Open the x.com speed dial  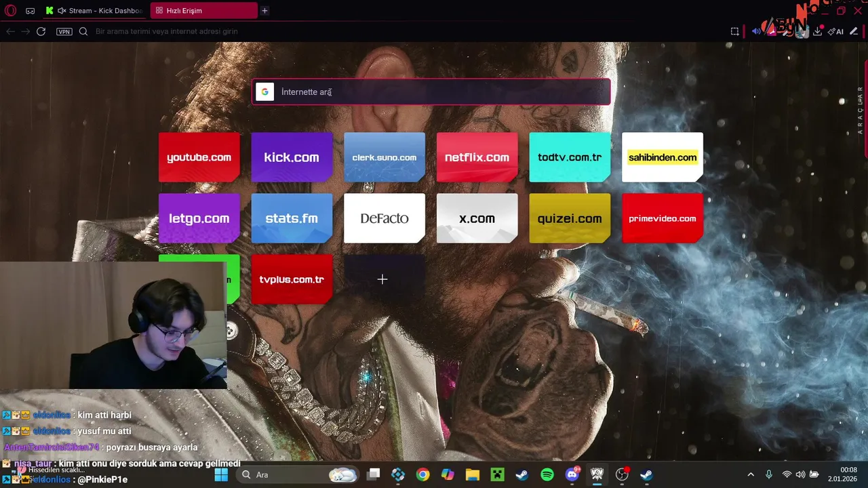(x=477, y=218)
